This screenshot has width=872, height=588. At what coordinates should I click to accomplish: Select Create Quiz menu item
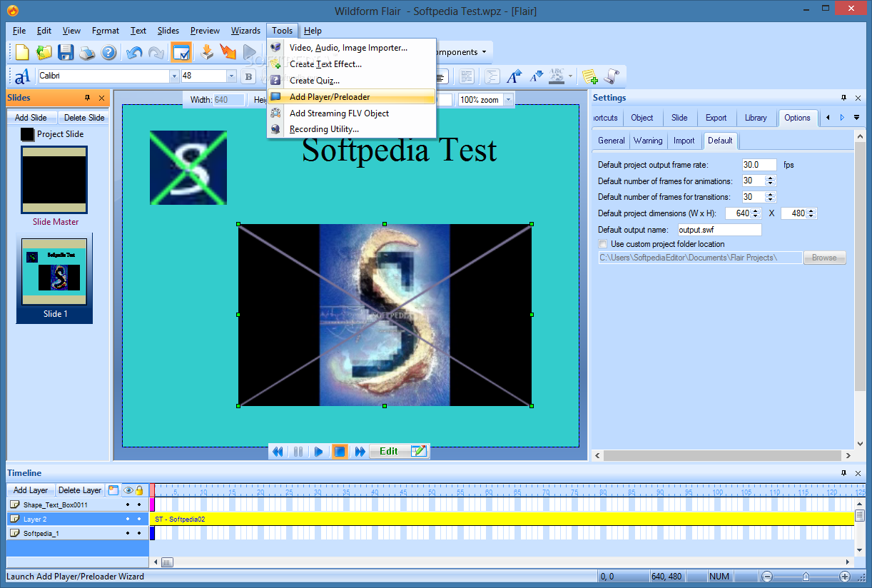352,81
